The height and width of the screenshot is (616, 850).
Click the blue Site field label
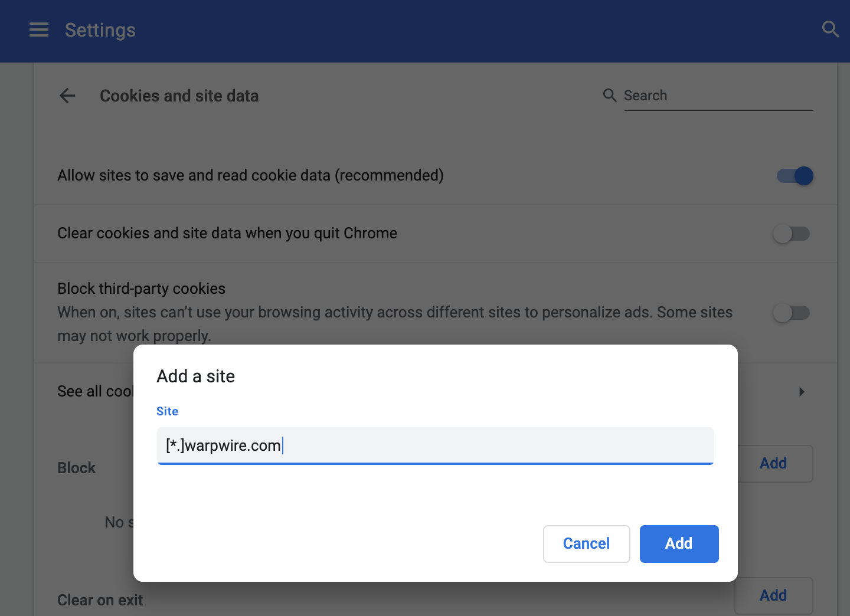pos(167,411)
